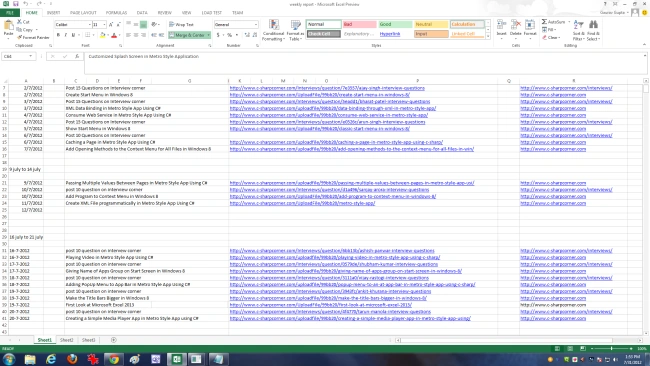Add a new sheet with plus button

[114, 340]
